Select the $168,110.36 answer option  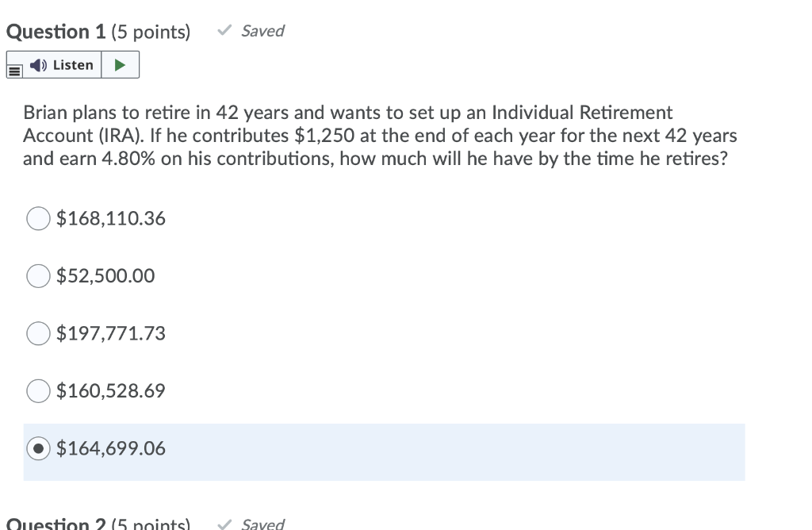tap(38, 218)
